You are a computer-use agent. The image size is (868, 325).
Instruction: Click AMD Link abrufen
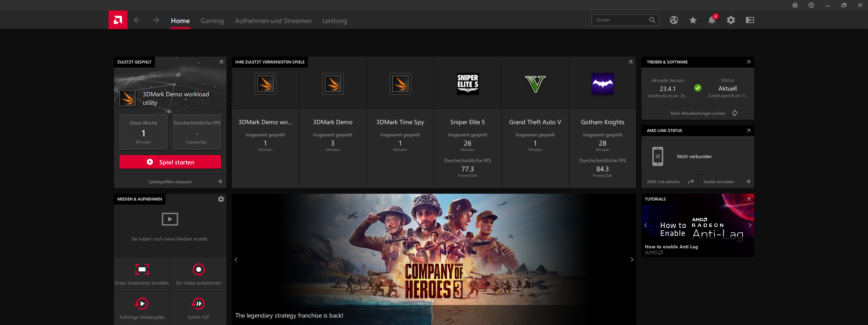(670, 182)
